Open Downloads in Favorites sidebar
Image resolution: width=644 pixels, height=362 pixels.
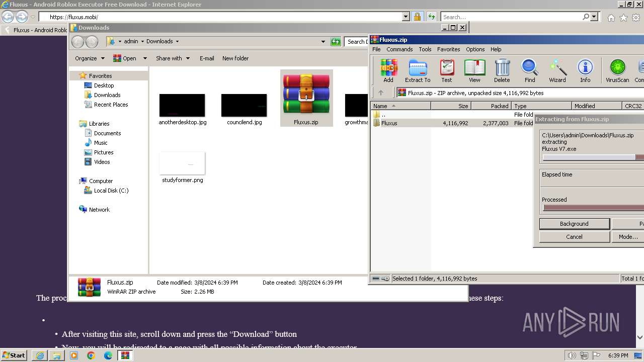click(x=107, y=95)
